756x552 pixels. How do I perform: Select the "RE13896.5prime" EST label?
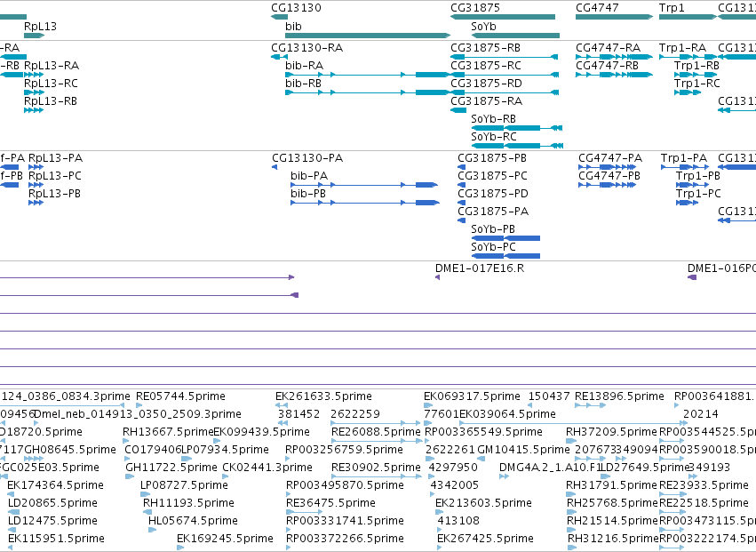pyautogui.click(x=619, y=396)
